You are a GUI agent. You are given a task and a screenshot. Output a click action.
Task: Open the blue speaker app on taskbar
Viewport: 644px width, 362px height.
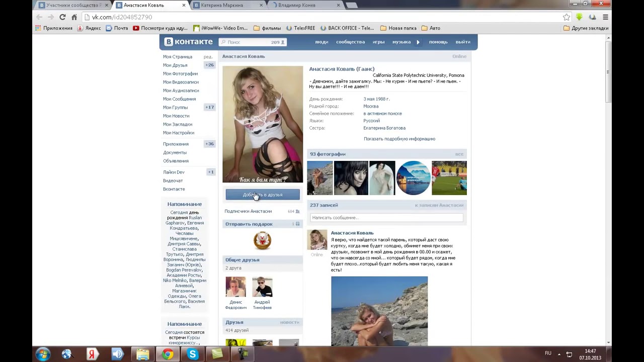click(117, 354)
